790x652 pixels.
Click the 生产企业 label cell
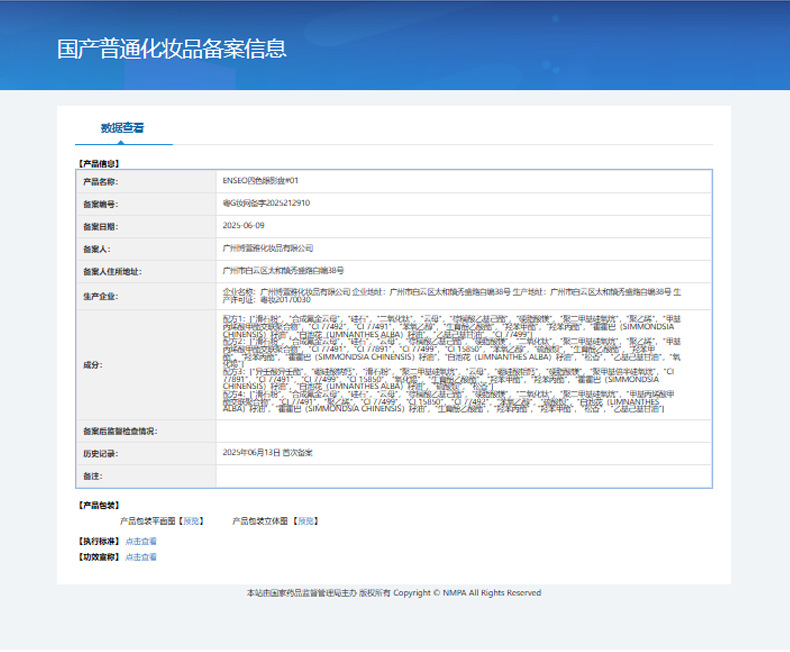point(146,296)
